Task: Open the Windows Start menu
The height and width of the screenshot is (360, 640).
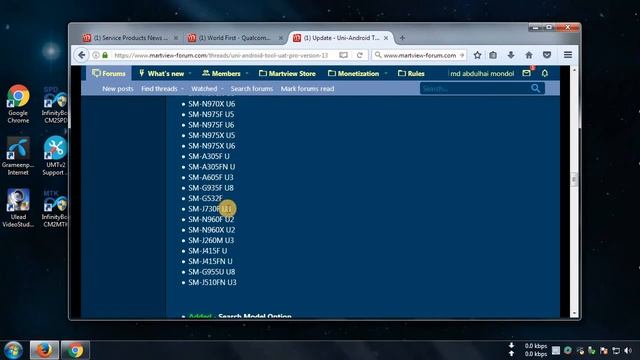Action: [13, 350]
